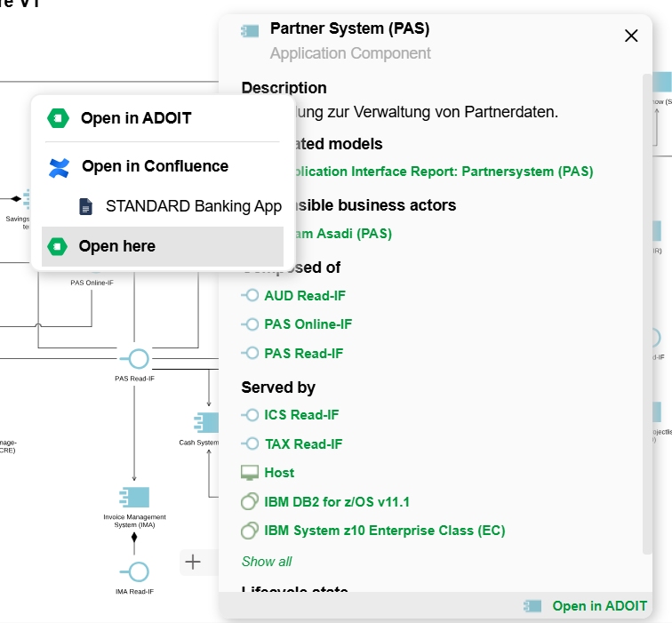Viewport: 672px width, 623px height.
Task: Open the STANDARD Banking App page entry
Action: [x=193, y=206]
